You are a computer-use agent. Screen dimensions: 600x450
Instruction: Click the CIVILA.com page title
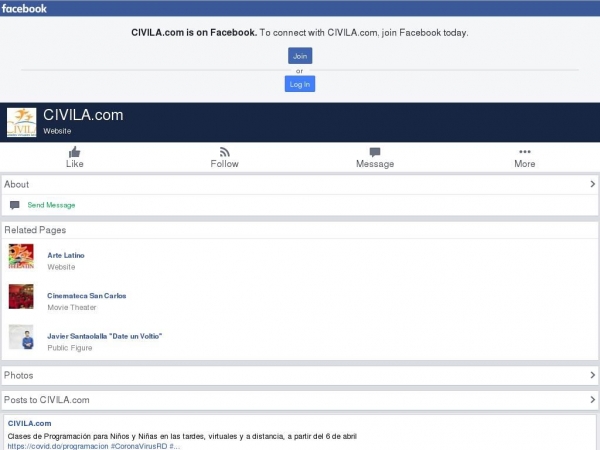83,115
